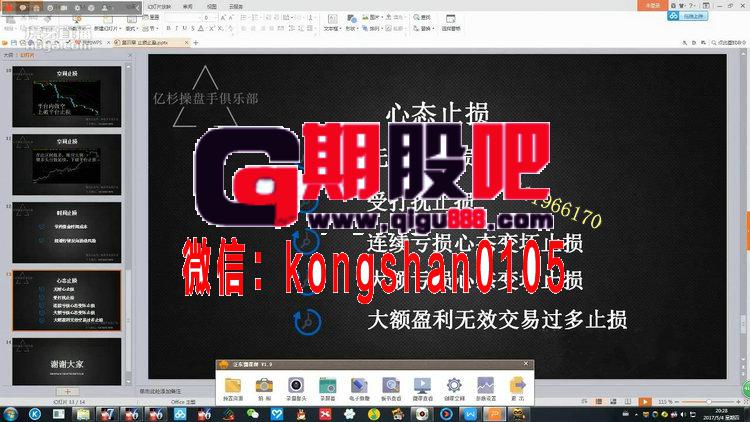
Task: Select slide 10 thumbnail with falling chart
Action: (67, 97)
